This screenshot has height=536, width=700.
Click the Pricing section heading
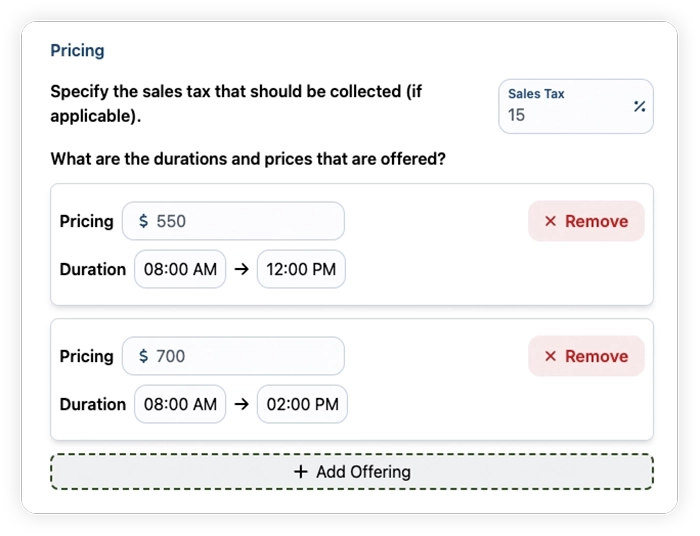(x=77, y=50)
